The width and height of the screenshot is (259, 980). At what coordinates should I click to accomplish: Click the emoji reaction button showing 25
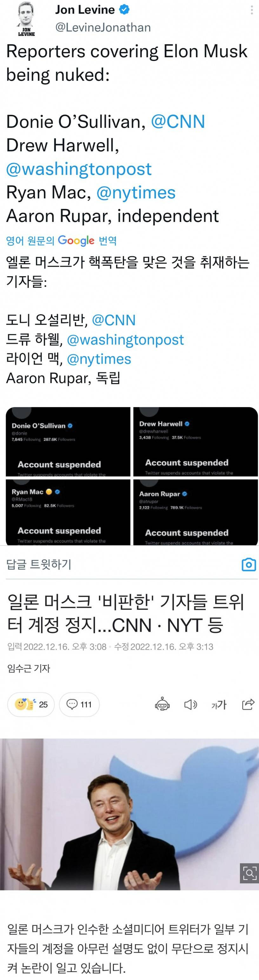coord(31,705)
